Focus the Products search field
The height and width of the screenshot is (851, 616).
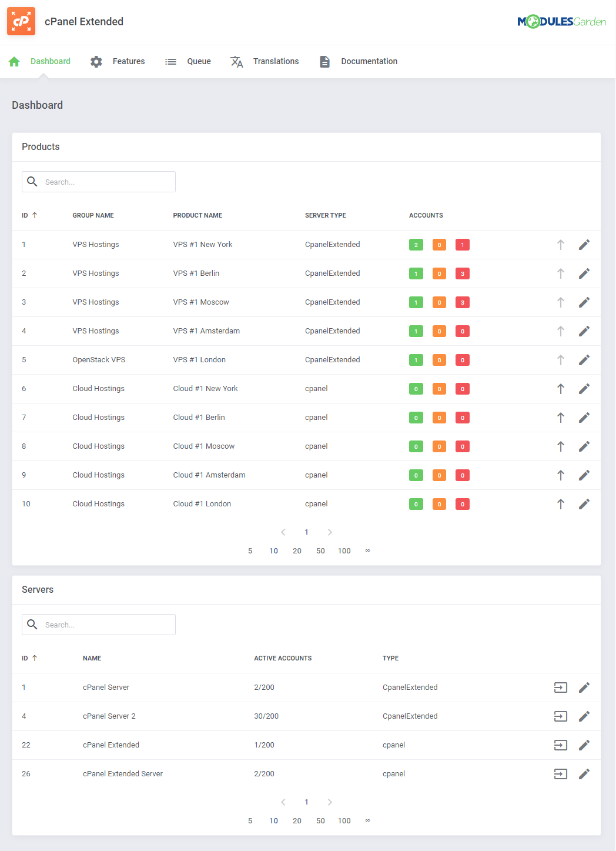99,182
